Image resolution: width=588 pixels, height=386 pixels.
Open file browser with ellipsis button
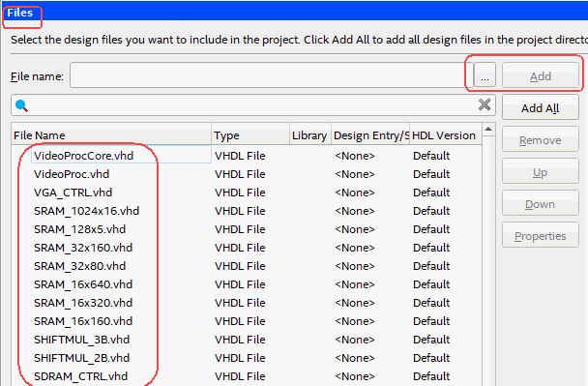485,75
